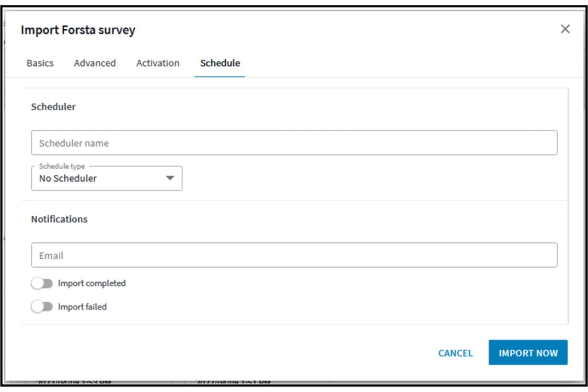Click the IMPORT NOW button
This screenshot has width=588, height=392.
click(528, 352)
